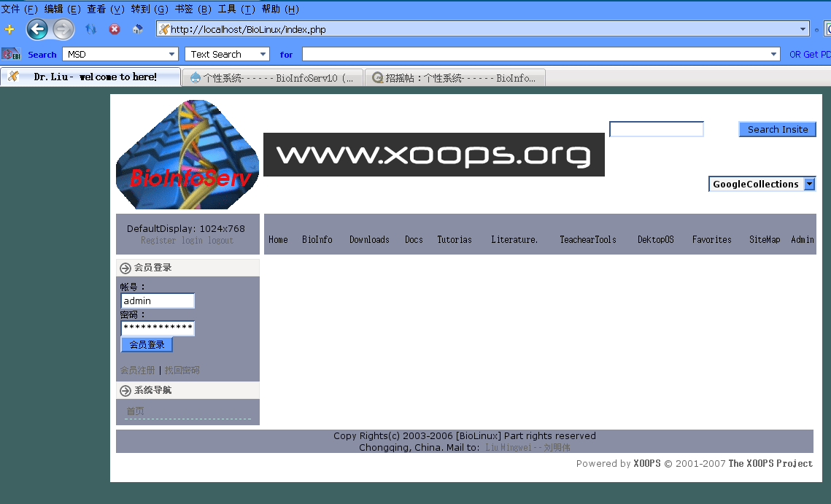Click the 会员登录 login button
831x504 pixels.
(147, 344)
